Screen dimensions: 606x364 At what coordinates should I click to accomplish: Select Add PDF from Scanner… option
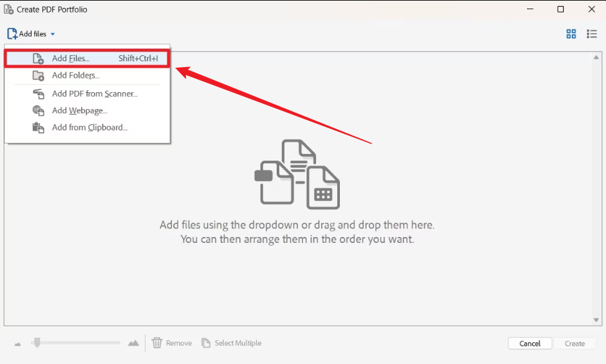pos(88,94)
